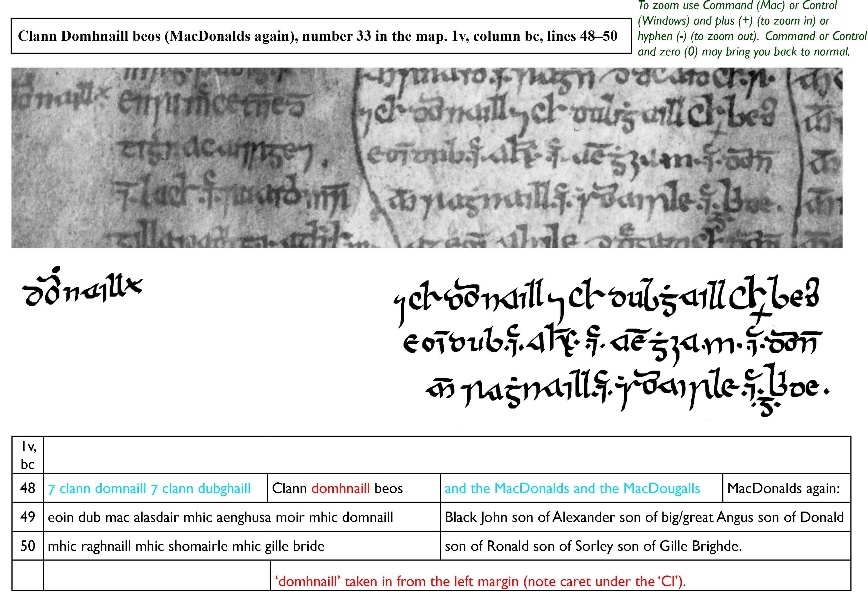Click the marginal 'domnaill' script tracing
This screenshot has height=609, width=868.
click(x=82, y=286)
